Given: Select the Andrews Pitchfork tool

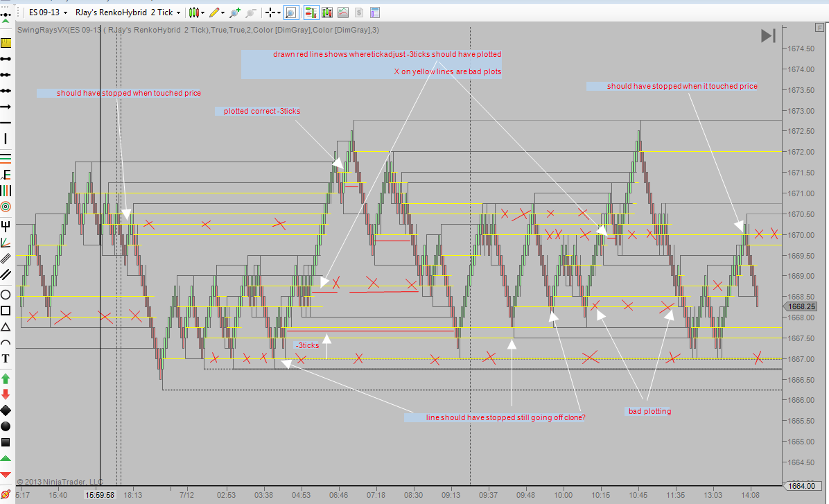Looking at the screenshot, I should coord(6,227).
